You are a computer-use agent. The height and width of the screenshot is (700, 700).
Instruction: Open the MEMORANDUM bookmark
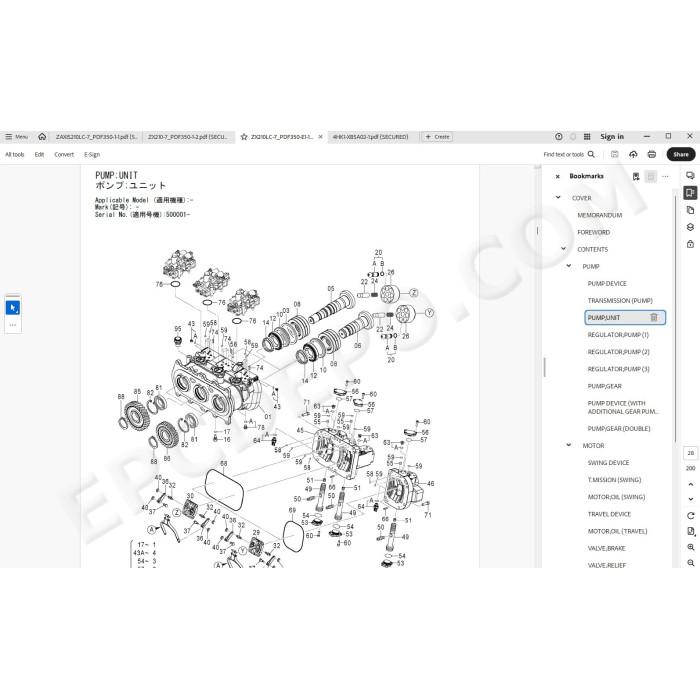[600, 215]
